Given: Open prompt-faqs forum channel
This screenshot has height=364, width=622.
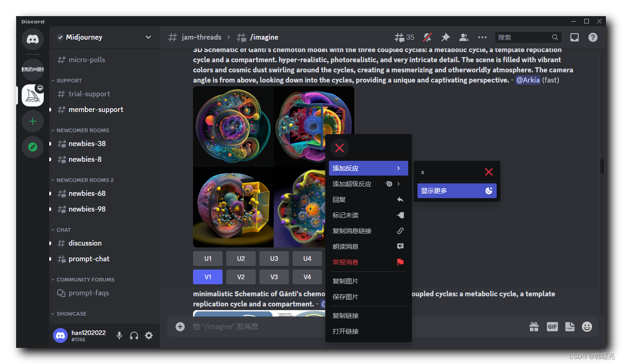Looking at the screenshot, I should (105, 293).
